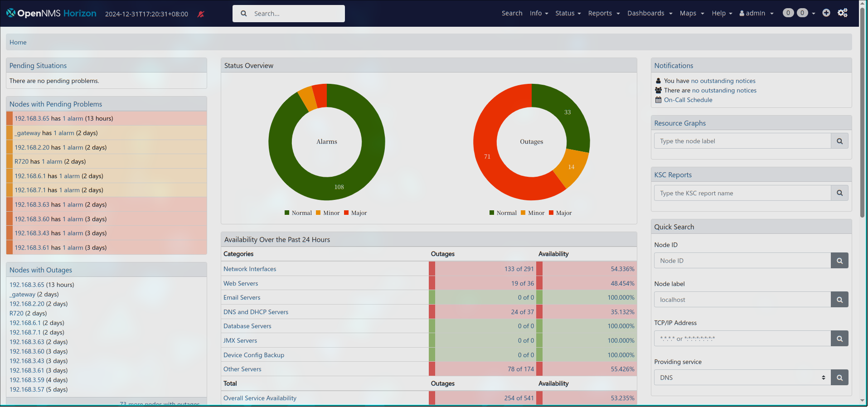
Task: Open the configuration gears icon
Action: pyautogui.click(x=842, y=13)
